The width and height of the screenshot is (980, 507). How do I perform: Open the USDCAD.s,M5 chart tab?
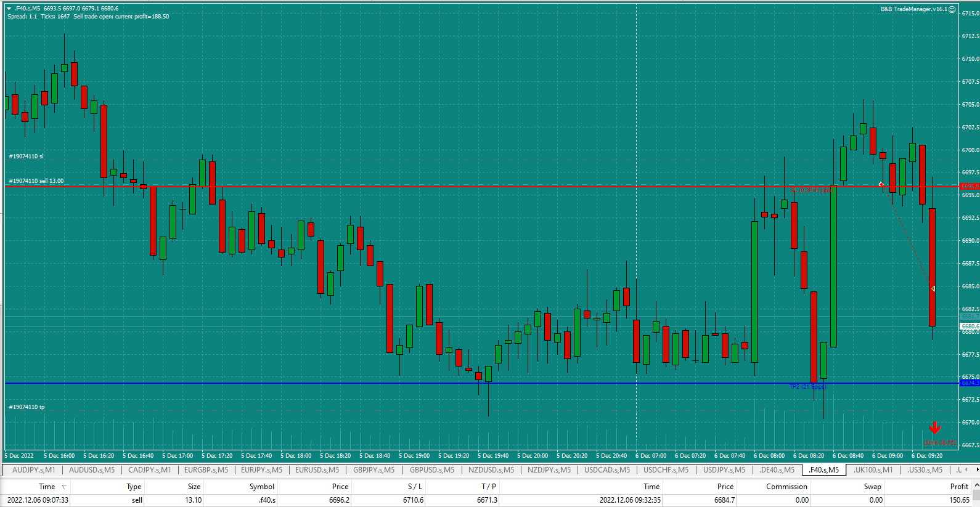pyautogui.click(x=607, y=470)
